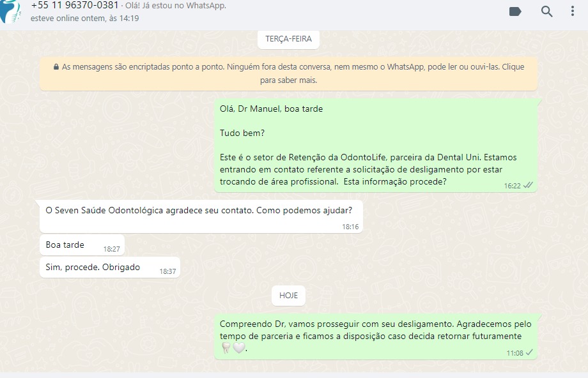The image size is (588, 378).
Task: Open the three-dot chat menu
Action: (572, 11)
